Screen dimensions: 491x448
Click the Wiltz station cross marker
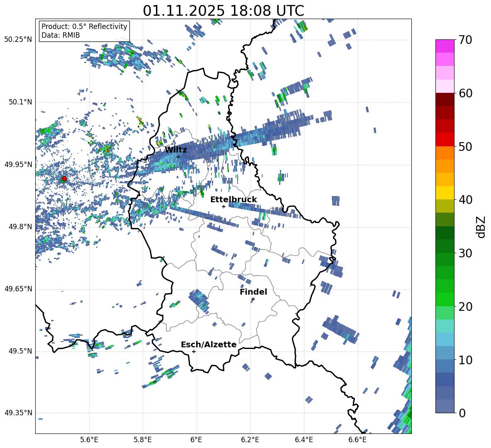coord(178,157)
